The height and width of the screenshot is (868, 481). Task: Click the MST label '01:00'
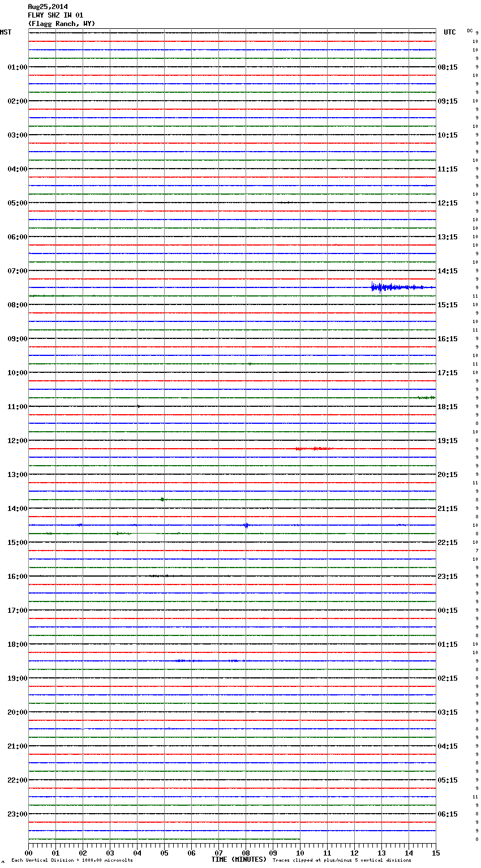[18, 67]
